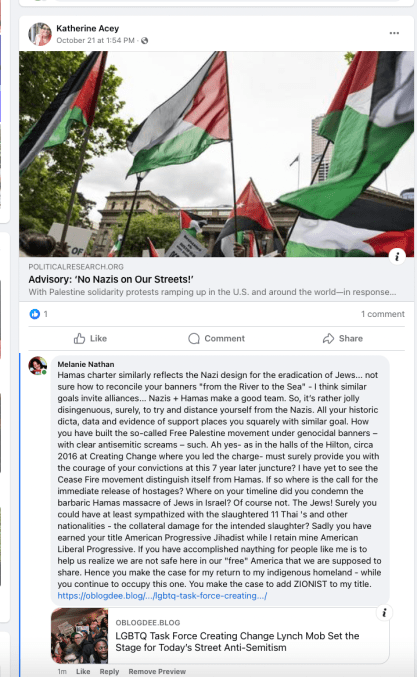The width and height of the screenshot is (417, 677).
Task: Open the Katherine Acey profile name link
Action: (x=88, y=28)
